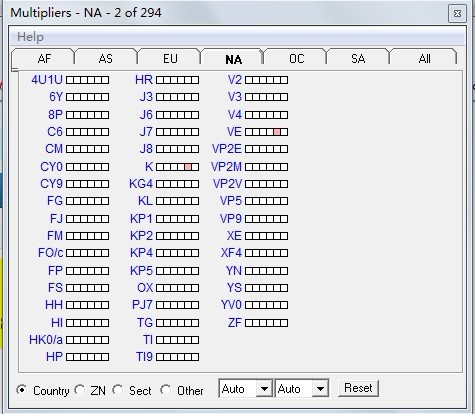
Task: Expand the second Auto dropdown
Action: (x=302, y=388)
